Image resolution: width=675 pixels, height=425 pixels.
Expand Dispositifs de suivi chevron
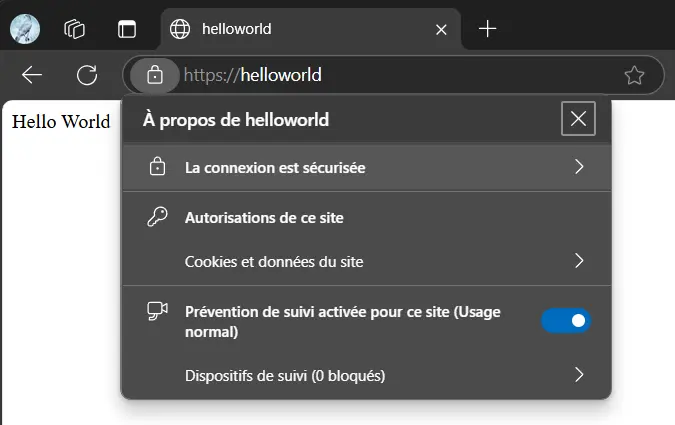(x=579, y=375)
